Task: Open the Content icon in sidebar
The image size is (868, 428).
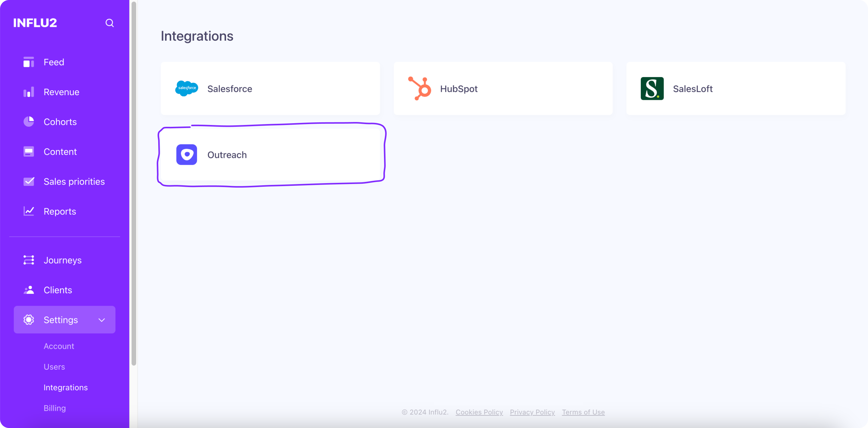Action: coord(29,152)
